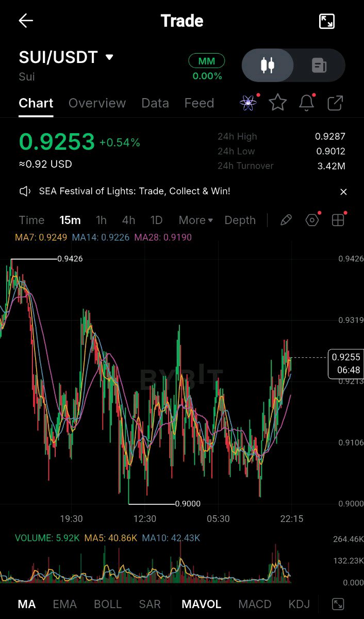
Task: Tap the 24h High value 0.9287
Action: [x=330, y=137]
